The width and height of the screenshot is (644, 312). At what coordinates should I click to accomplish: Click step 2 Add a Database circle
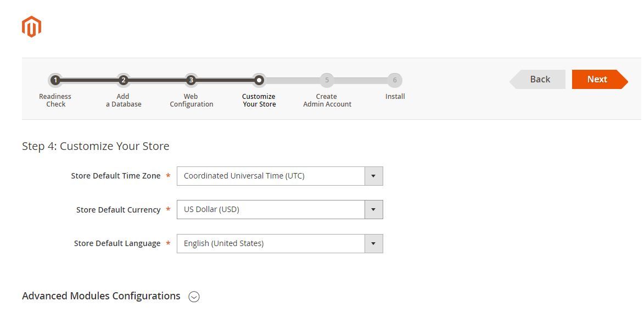(x=124, y=80)
